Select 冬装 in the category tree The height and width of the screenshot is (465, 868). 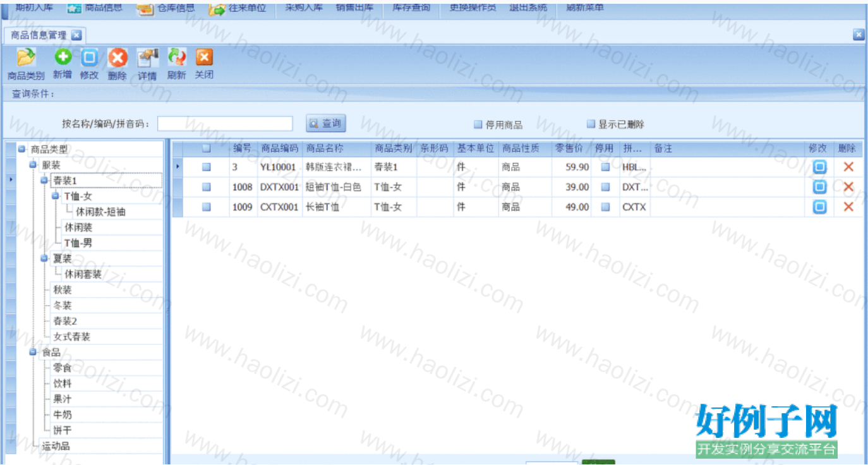click(x=63, y=306)
